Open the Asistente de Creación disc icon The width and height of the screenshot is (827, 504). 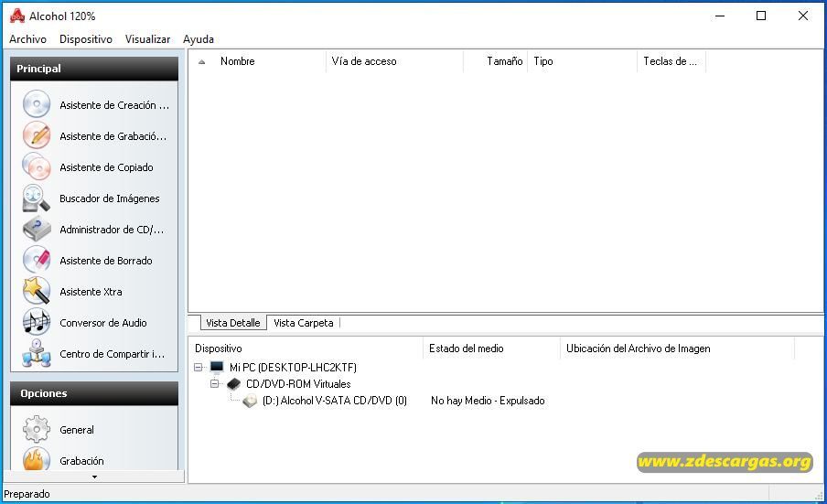[37, 104]
